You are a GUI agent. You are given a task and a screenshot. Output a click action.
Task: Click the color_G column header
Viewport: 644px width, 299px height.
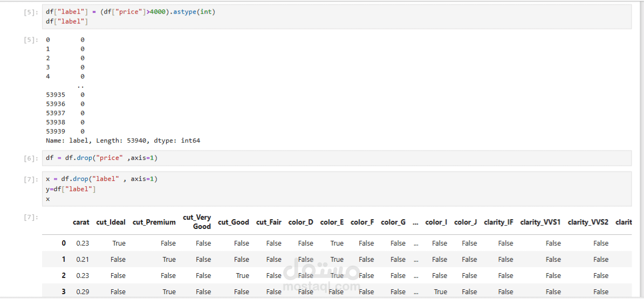coord(393,222)
